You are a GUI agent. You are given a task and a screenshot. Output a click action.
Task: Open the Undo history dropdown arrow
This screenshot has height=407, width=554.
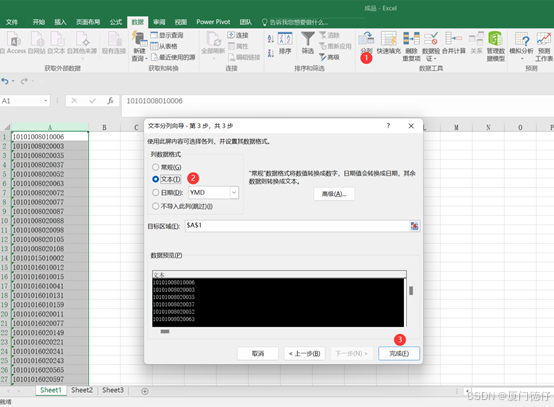tap(13, 81)
